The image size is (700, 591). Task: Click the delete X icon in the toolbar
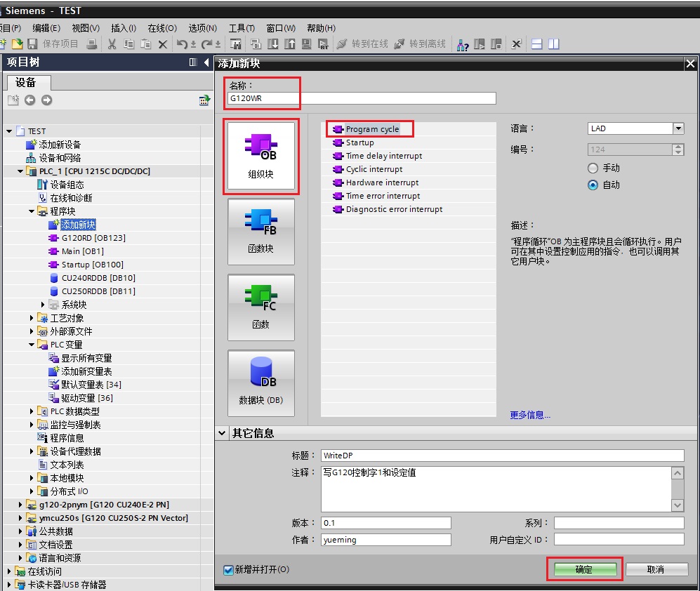point(162,44)
